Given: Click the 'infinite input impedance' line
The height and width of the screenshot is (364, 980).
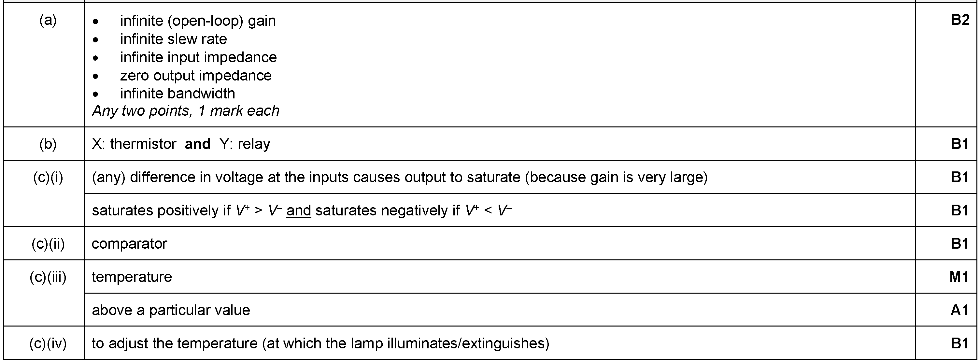Looking at the screenshot, I should point(198,57).
